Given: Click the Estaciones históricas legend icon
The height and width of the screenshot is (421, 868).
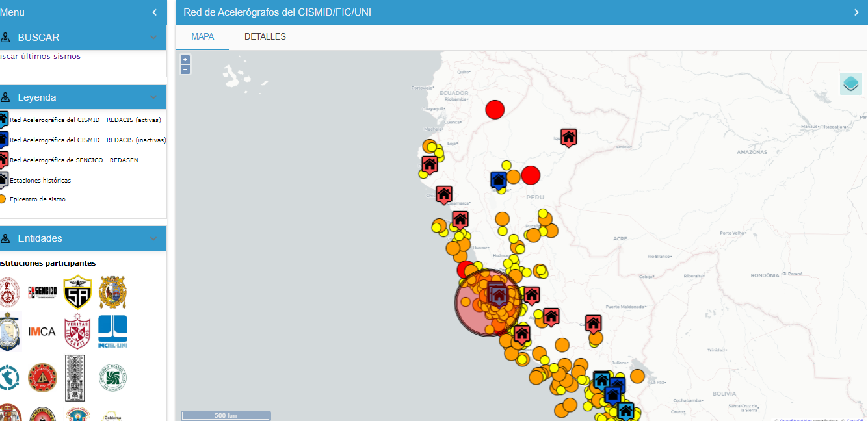Looking at the screenshot, I should [3, 179].
